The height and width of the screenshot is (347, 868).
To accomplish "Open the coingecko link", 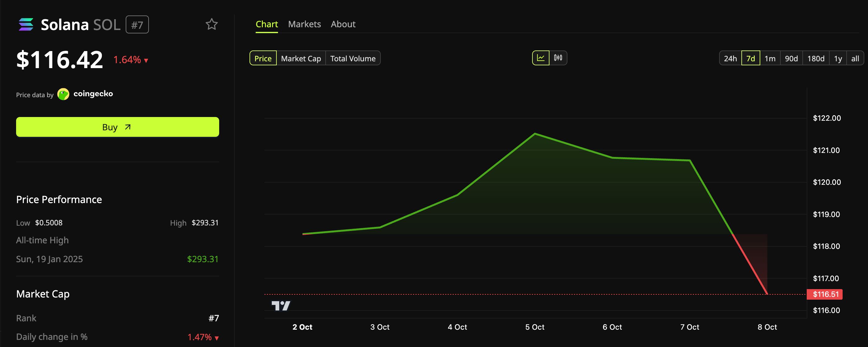I will (x=93, y=94).
